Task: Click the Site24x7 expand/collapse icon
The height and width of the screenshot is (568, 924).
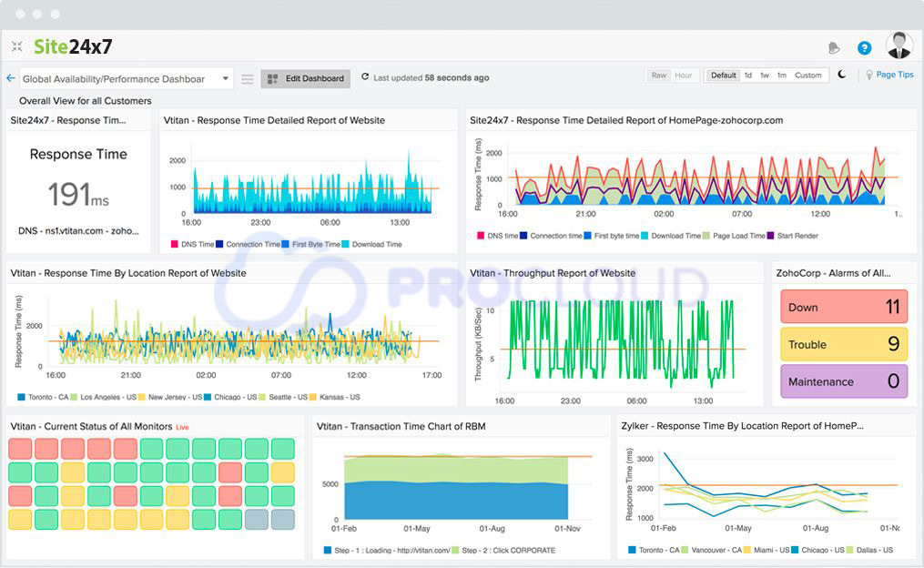Action: 16,46
